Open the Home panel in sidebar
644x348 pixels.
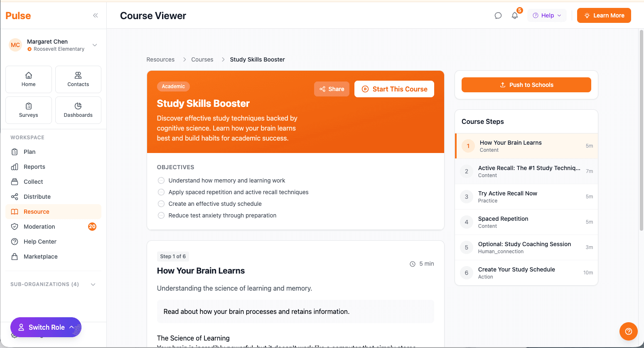tap(28, 79)
